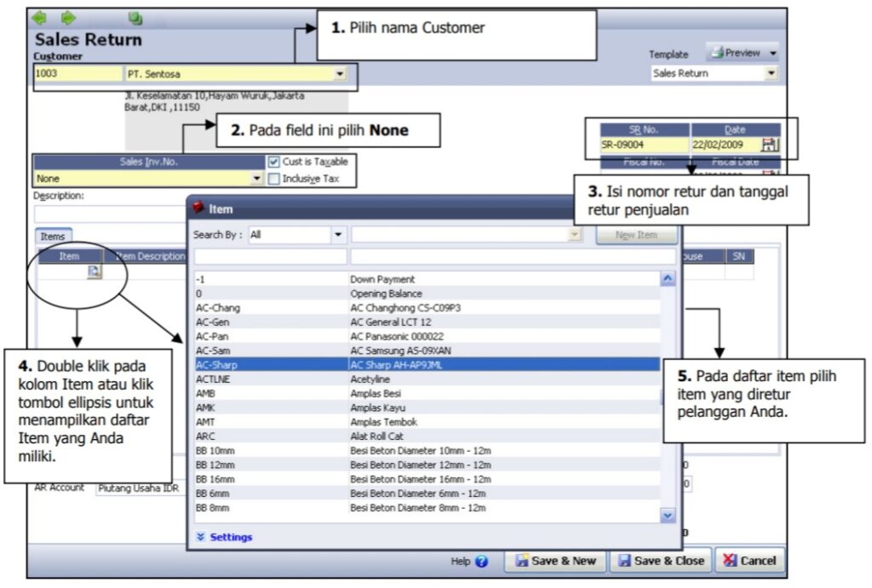
Task: Click the blue Help question mark icon
Action: 482,562
